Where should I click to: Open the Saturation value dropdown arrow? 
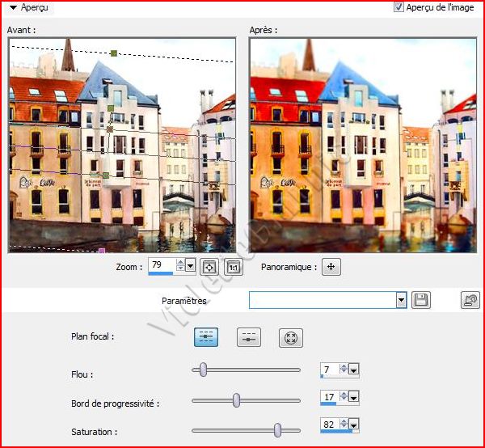pos(353,425)
